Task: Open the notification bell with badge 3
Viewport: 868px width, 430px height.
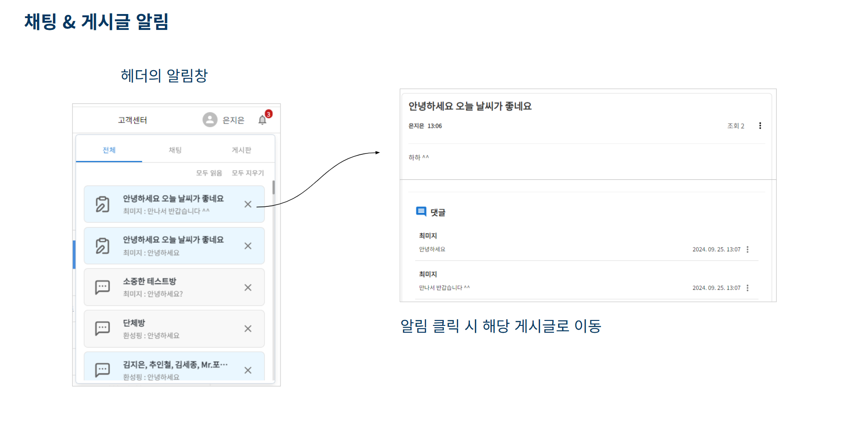Action: [263, 119]
